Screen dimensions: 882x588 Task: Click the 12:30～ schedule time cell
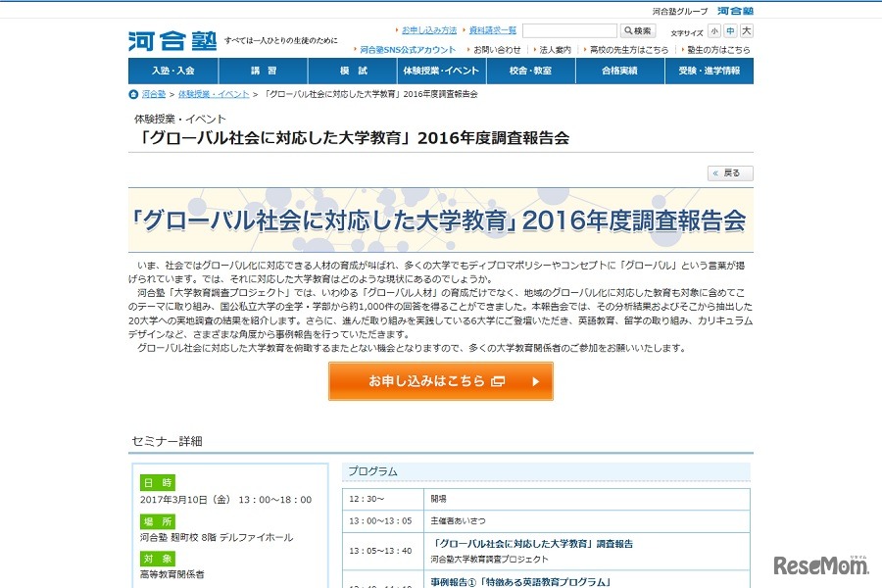pos(383,499)
